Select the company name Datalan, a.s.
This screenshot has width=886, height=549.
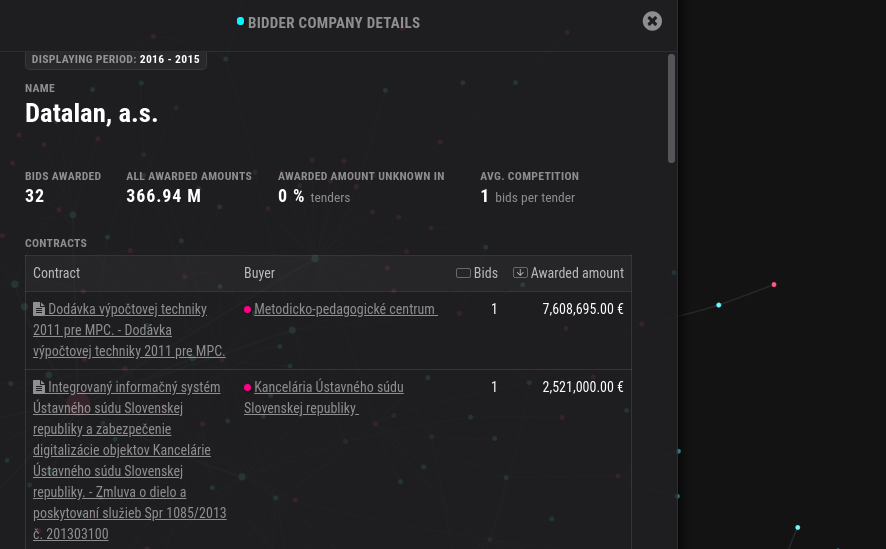point(92,114)
